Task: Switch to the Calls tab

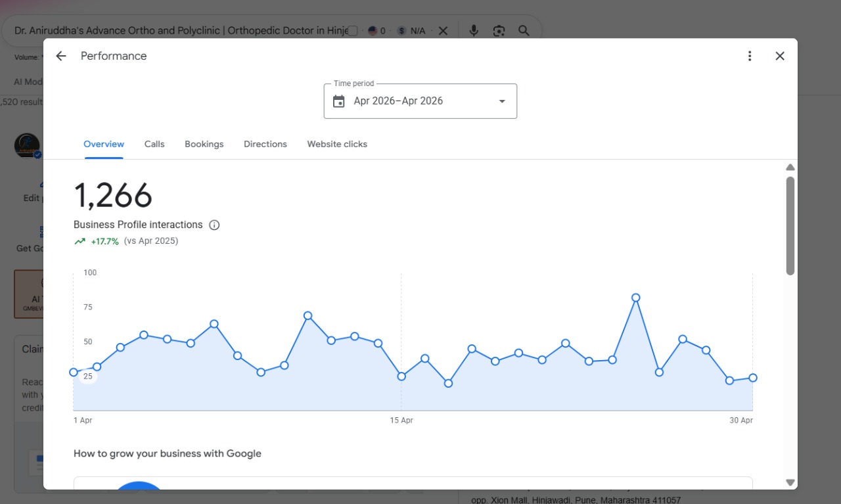Action: [154, 144]
